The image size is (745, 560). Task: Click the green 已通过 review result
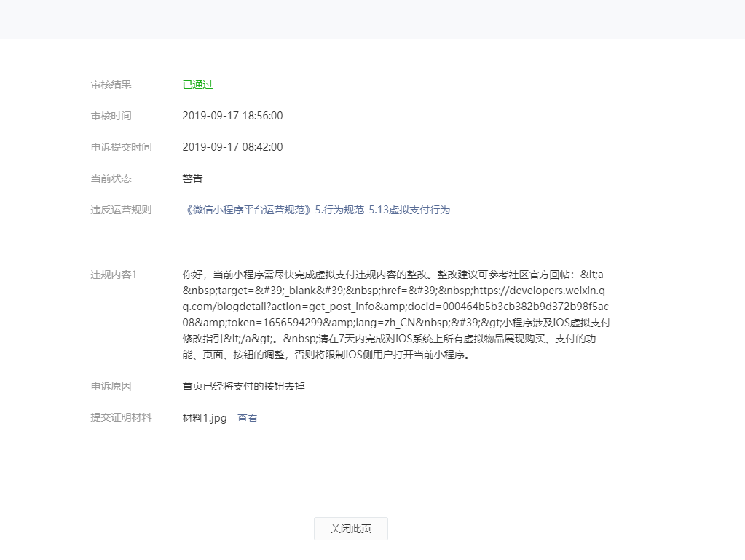197,84
